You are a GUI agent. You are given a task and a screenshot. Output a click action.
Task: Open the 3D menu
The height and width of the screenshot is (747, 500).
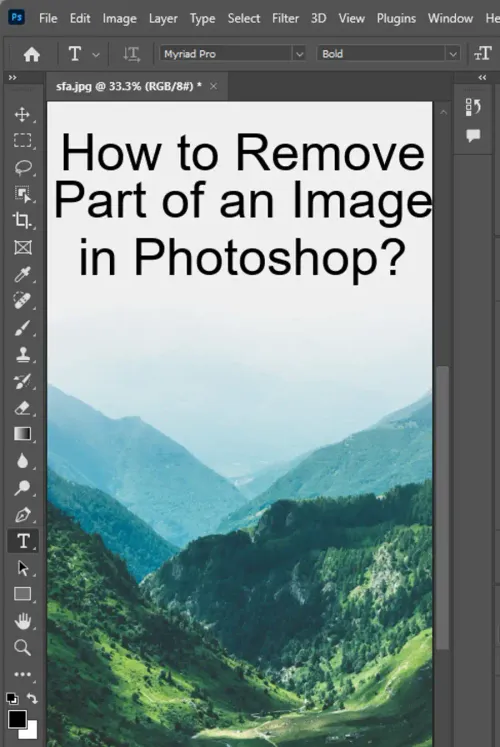coord(319,18)
